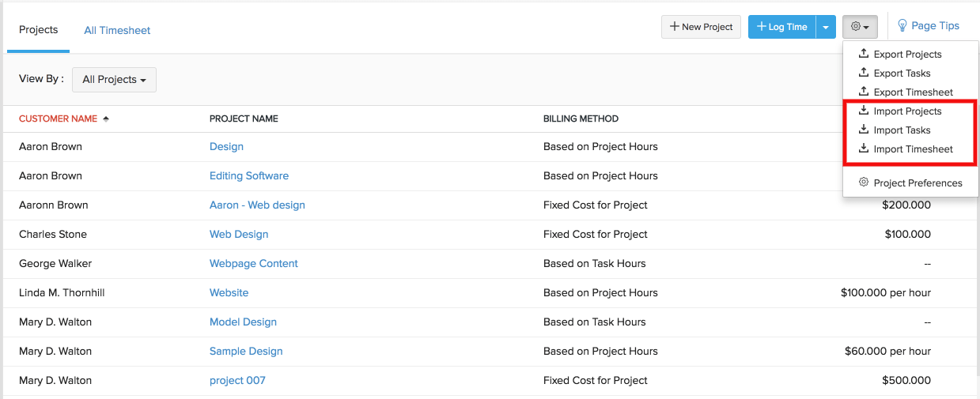Screen dimensions: 980x399
Task: Expand the Log Time dropdown arrow
Action: click(x=826, y=27)
